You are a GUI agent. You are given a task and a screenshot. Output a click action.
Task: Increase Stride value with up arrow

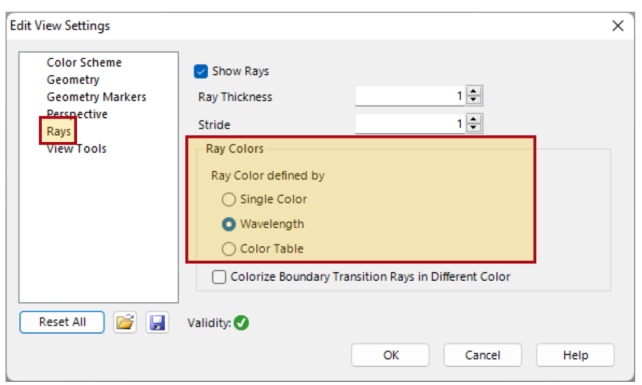474,119
